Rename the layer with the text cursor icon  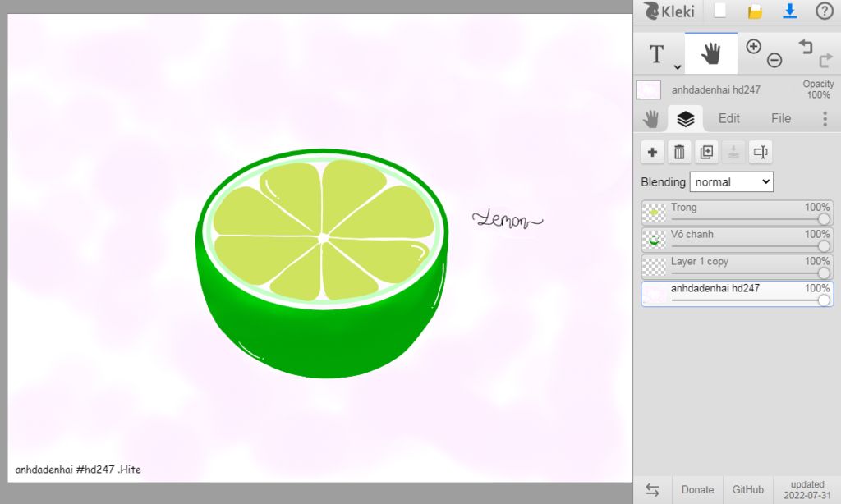tap(761, 153)
